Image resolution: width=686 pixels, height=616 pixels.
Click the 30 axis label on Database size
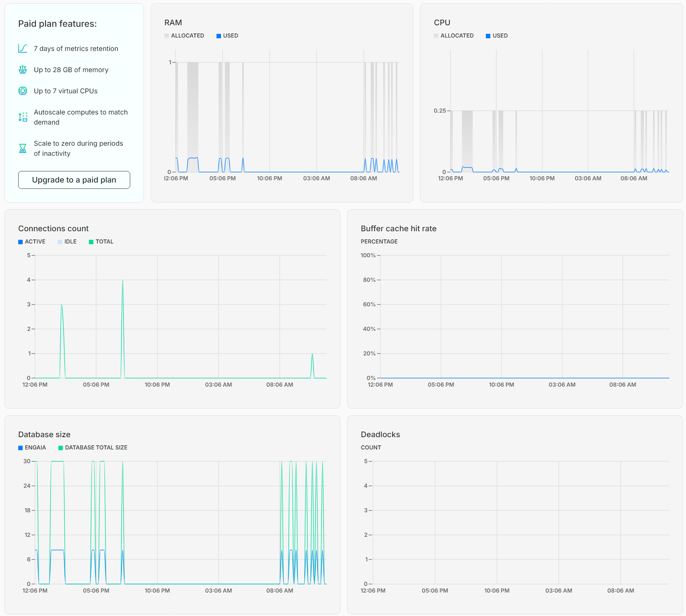(27, 461)
